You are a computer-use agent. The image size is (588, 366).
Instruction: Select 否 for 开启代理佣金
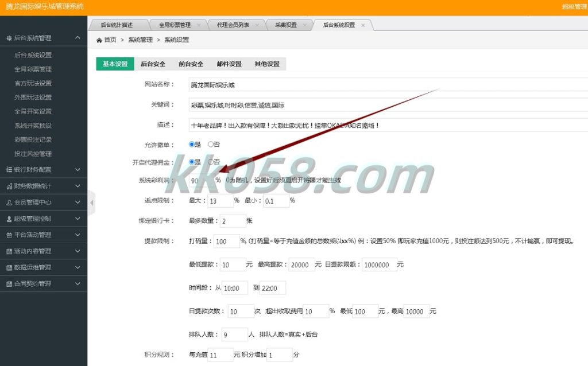[x=210, y=162]
